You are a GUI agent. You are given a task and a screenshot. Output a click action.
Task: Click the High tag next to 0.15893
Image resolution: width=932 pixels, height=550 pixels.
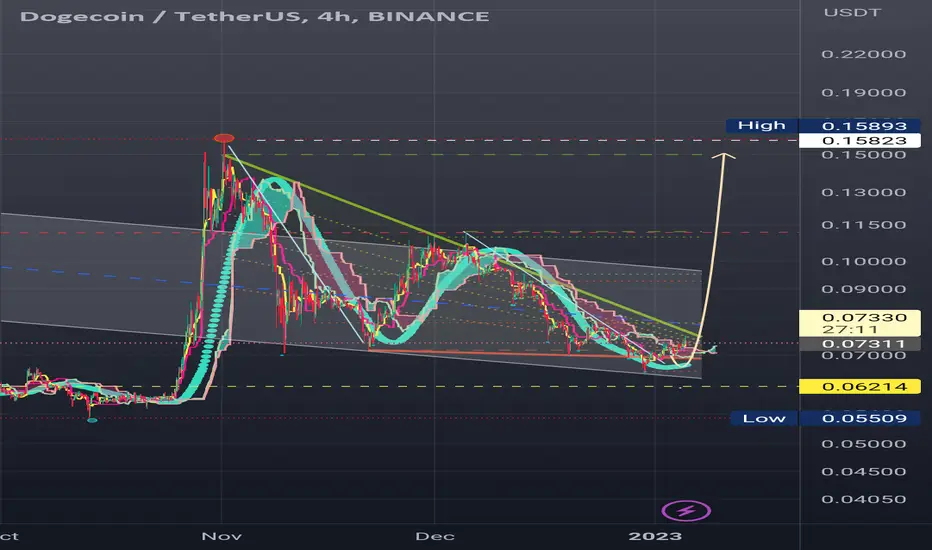coord(761,125)
